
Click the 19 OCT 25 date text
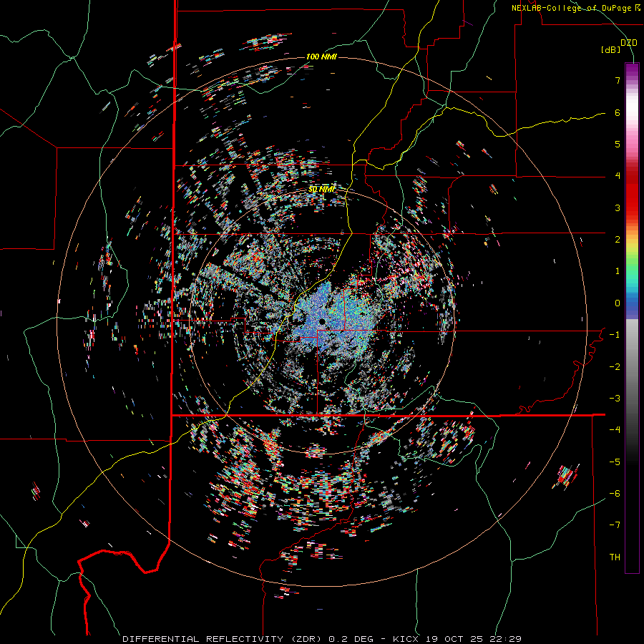[x=454, y=639]
